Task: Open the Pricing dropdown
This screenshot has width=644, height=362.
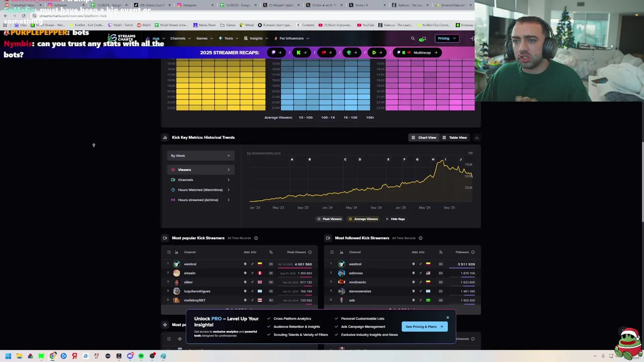Action: tap(446, 38)
